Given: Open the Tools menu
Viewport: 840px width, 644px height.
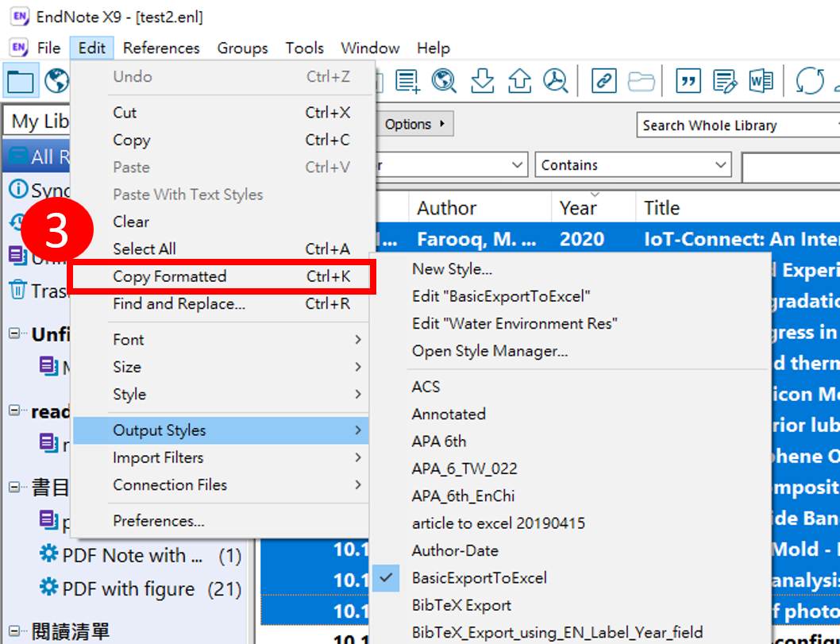Looking at the screenshot, I should [304, 48].
